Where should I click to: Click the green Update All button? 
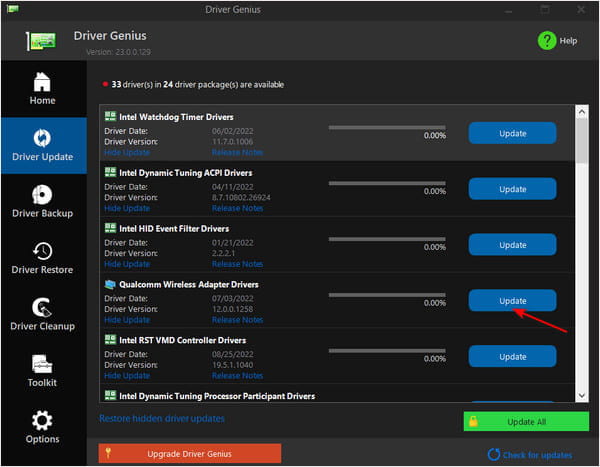(526, 421)
